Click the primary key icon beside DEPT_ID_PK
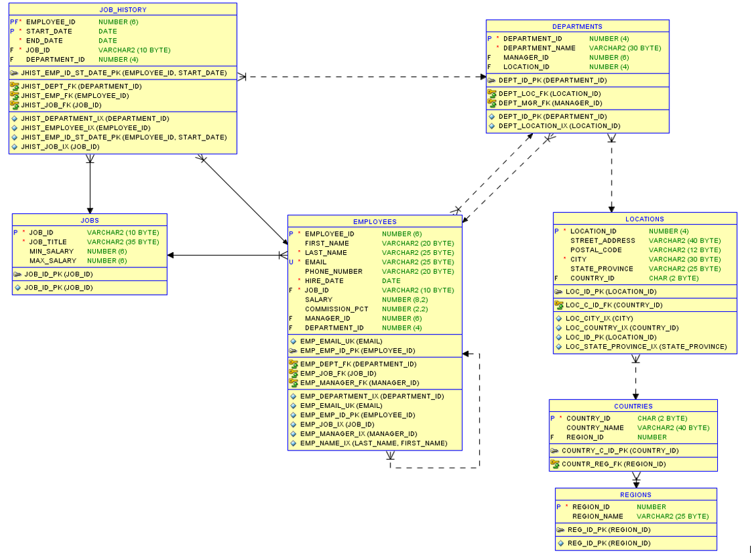The height and width of the screenshot is (553, 756). point(492,80)
